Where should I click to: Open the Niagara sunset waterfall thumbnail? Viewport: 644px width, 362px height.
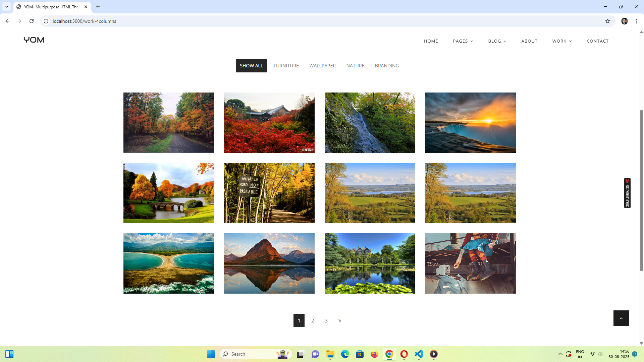pyautogui.click(x=471, y=123)
